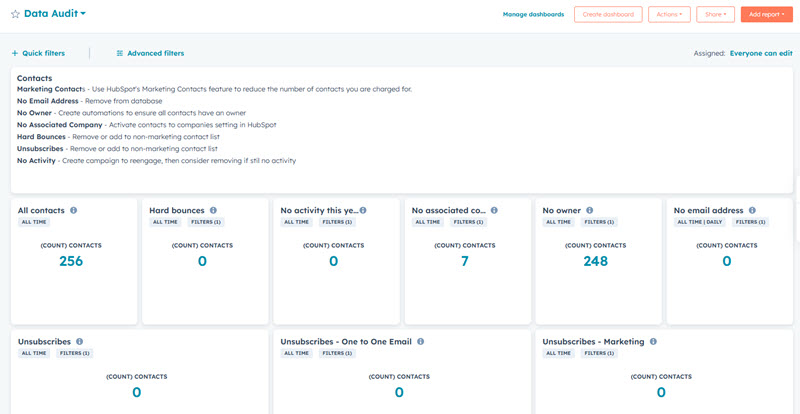Click FILTERS (1) tag on No owner card

tap(600, 222)
